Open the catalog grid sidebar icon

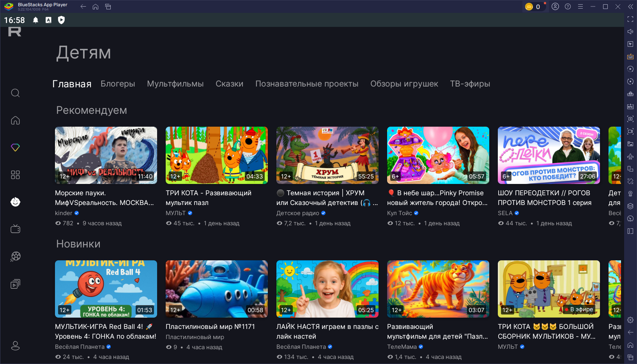15,175
